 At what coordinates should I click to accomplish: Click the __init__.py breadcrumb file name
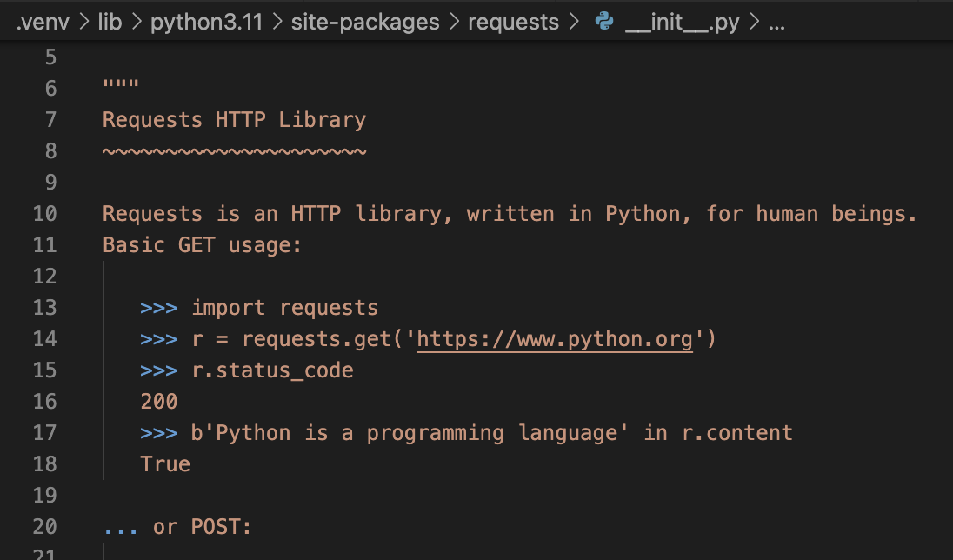tap(681, 23)
